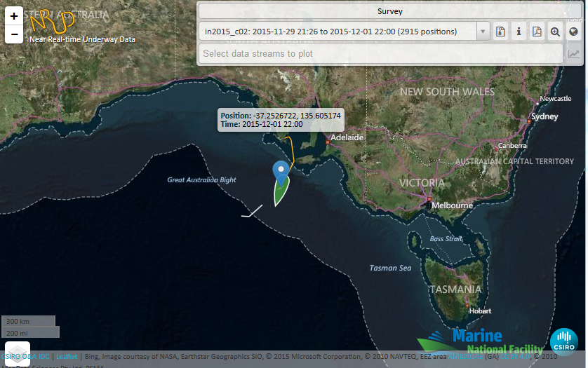Click the Hobart city label
The height and width of the screenshot is (368, 588).
pos(480,311)
